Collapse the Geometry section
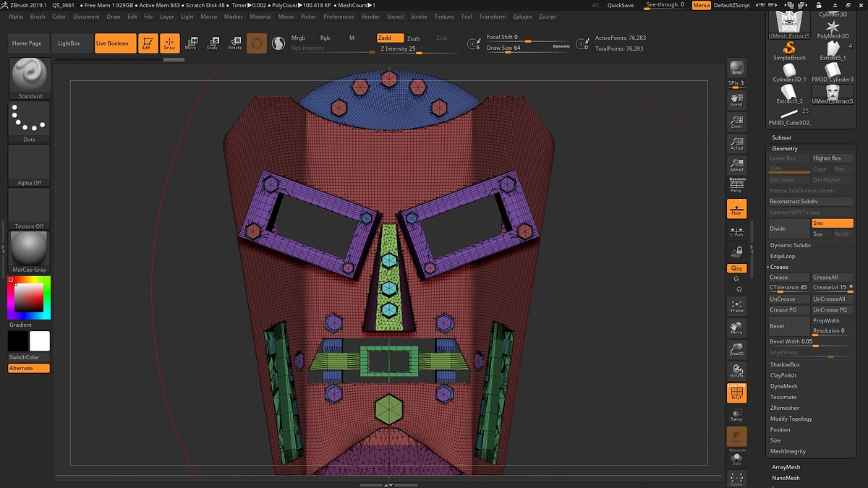This screenshot has height=488, width=868. 785,148
